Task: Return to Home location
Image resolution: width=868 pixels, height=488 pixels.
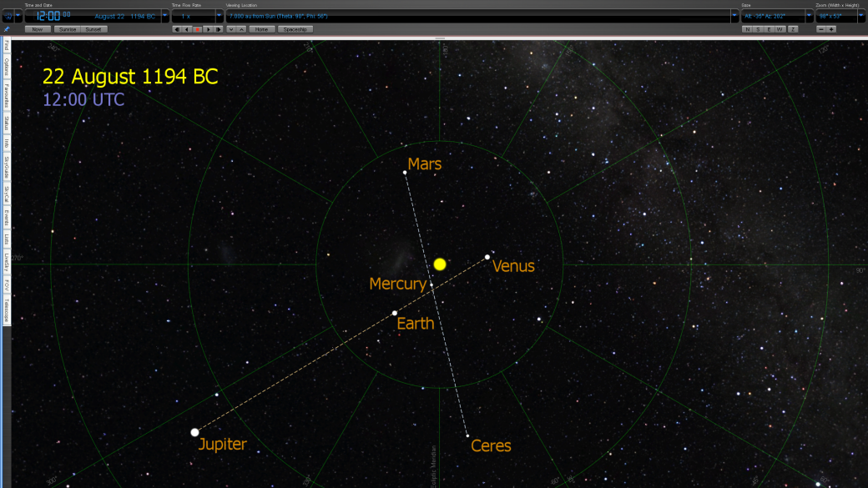Action: (x=262, y=29)
